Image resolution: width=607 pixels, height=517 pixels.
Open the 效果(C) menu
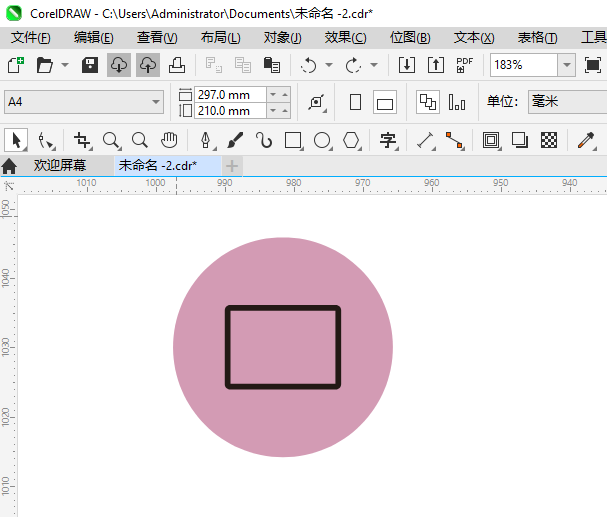pos(345,38)
